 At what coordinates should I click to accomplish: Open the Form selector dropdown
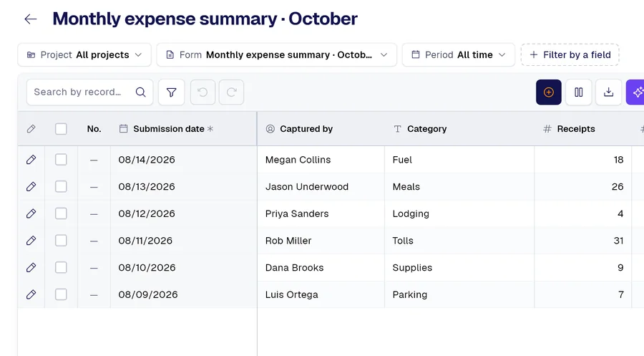(276, 54)
